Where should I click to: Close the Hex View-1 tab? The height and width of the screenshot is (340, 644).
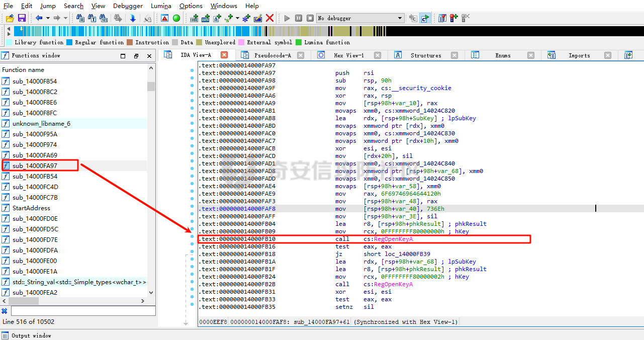coord(378,55)
